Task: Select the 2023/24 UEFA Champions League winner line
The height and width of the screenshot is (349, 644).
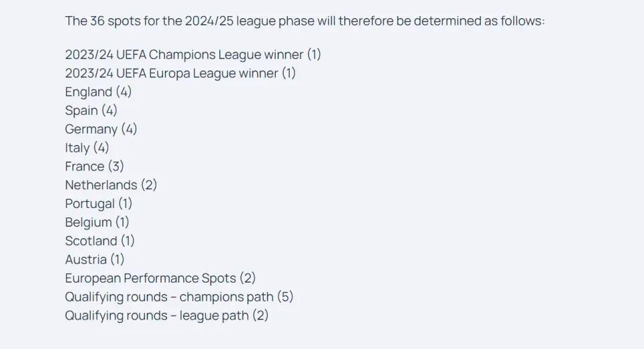Action: [x=193, y=54]
